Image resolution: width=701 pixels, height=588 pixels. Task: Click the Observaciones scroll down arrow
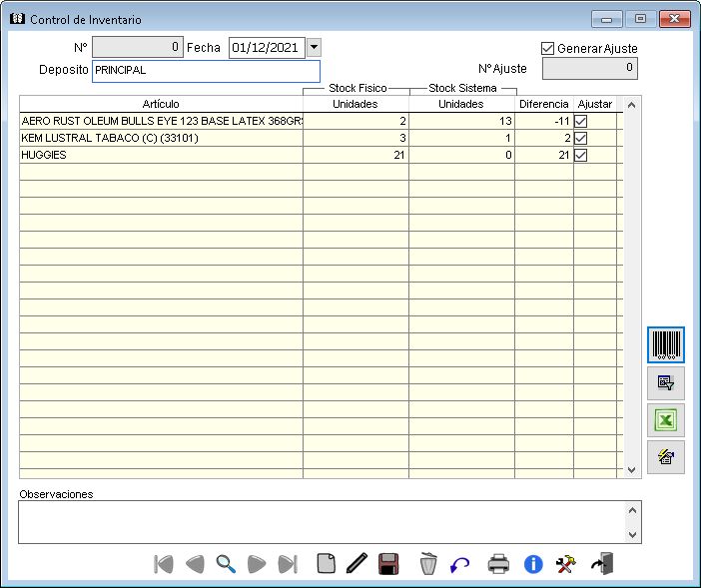point(632,534)
